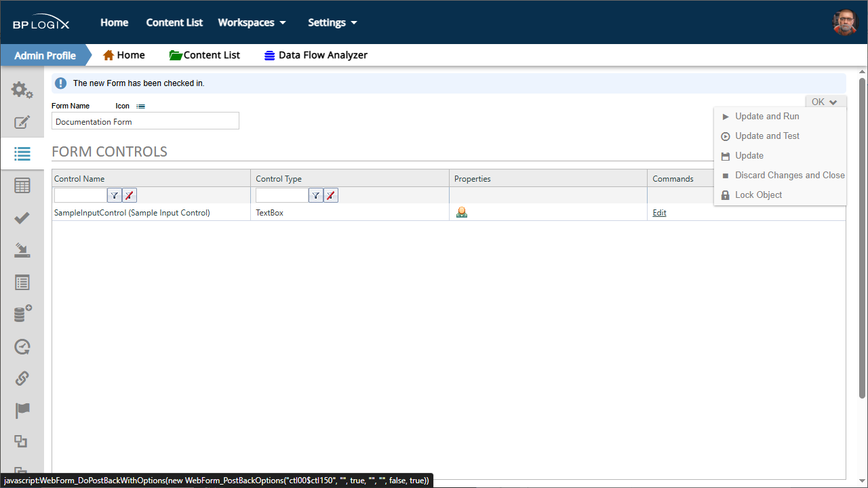Select the flag sidebar icon
The height and width of the screenshot is (488, 868).
pos(22,410)
